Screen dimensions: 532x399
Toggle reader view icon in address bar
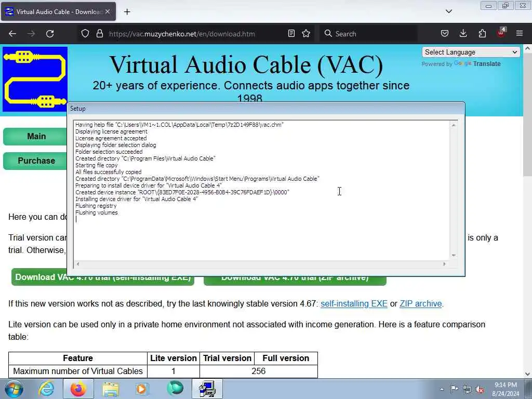(x=291, y=33)
